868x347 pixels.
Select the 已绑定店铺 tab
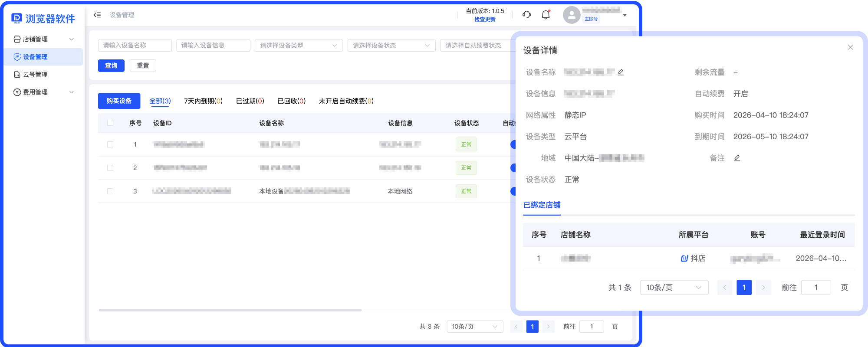542,205
